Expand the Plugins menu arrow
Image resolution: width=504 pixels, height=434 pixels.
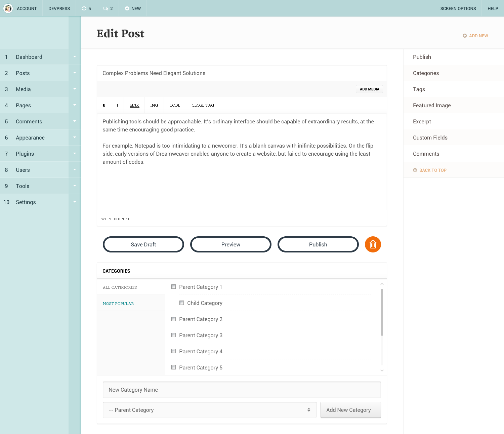(75, 154)
